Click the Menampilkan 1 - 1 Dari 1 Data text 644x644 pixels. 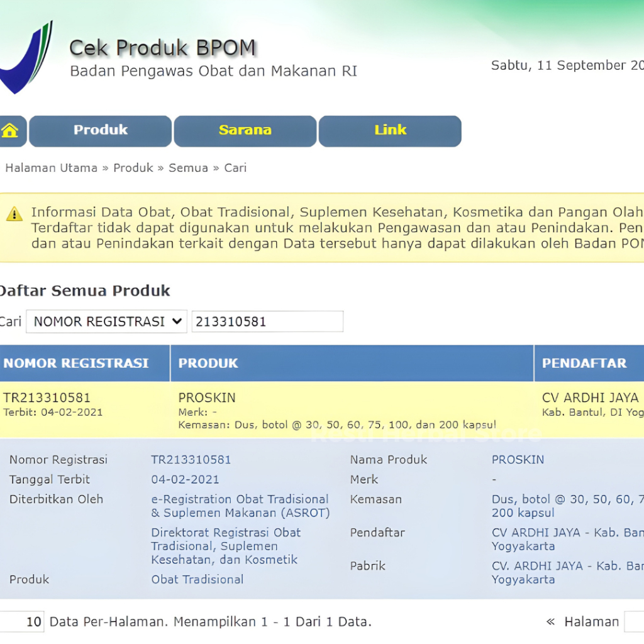coord(272,622)
